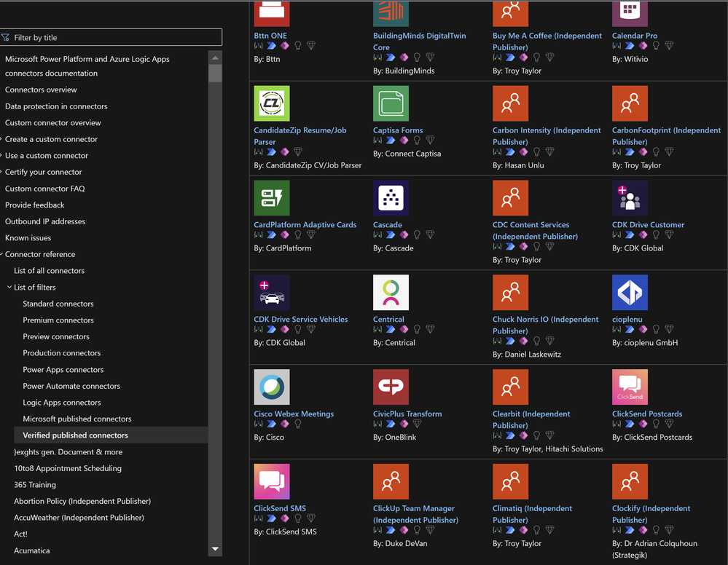Image resolution: width=728 pixels, height=565 pixels.
Task: Select the Climatiq connector icon
Action: point(510,481)
